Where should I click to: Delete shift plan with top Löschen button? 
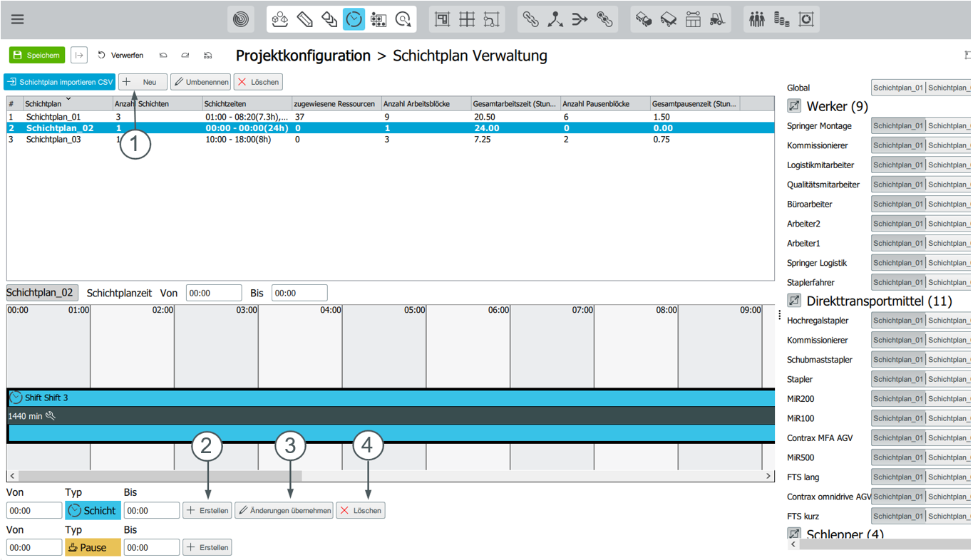[x=258, y=82]
